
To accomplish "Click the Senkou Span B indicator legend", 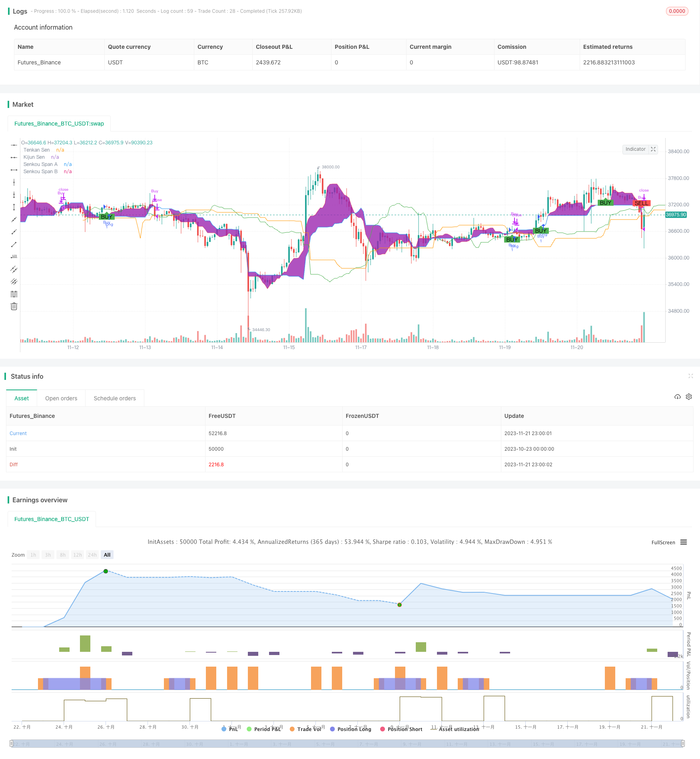I will click(40, 172).
